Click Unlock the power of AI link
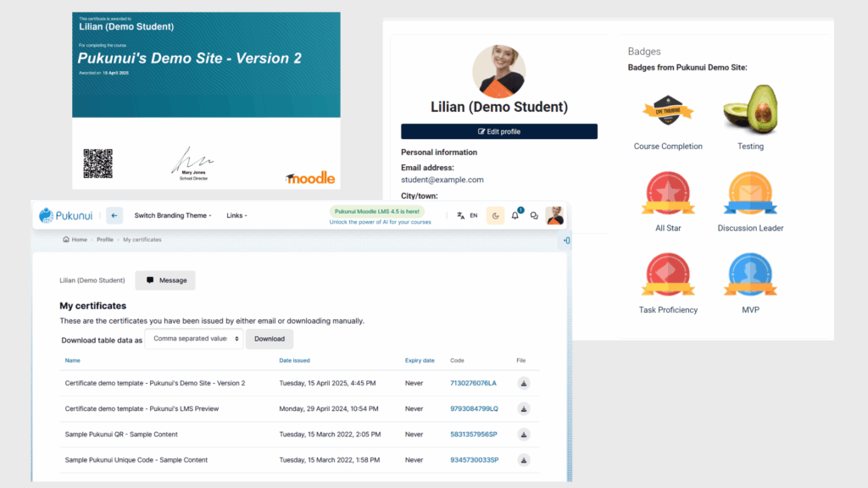 click(381, 223)
